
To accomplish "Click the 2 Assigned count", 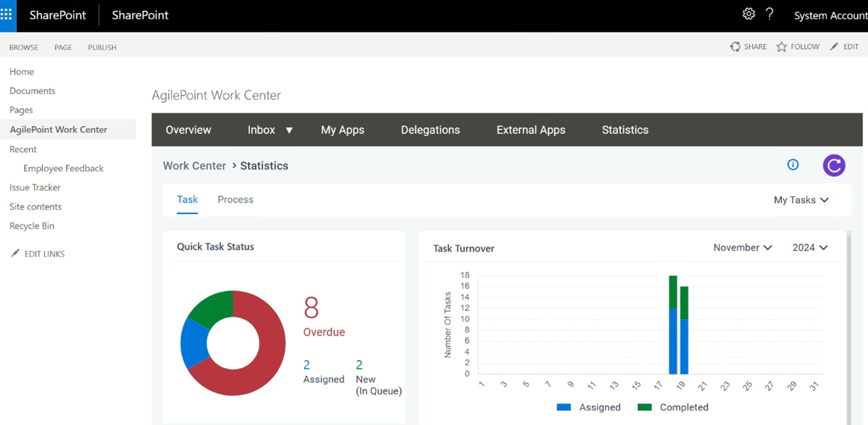I will (307, 365).
